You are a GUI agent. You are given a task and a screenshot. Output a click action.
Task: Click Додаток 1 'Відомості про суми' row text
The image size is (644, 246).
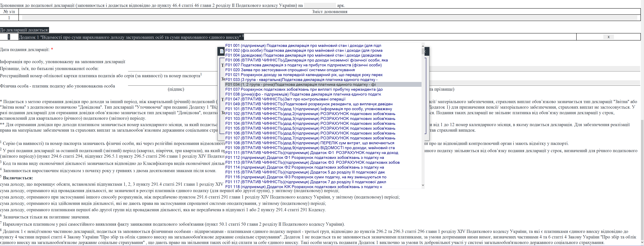point(130,37)
